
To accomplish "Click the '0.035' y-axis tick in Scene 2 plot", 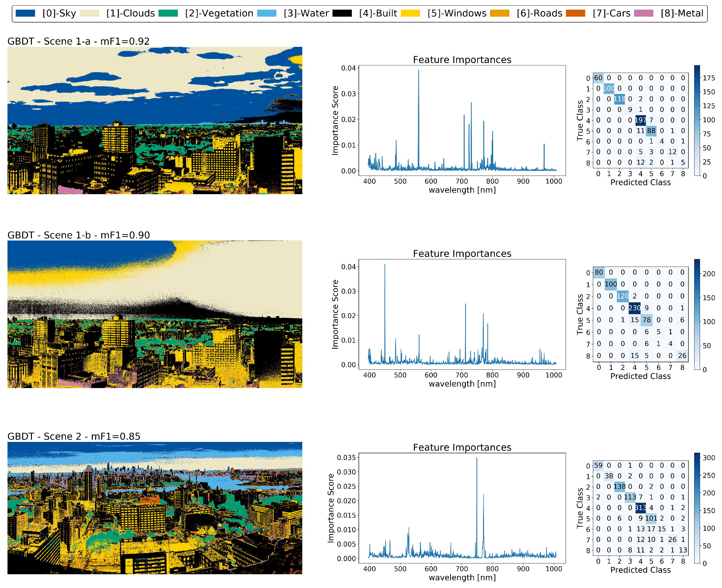I will point(347,458).
